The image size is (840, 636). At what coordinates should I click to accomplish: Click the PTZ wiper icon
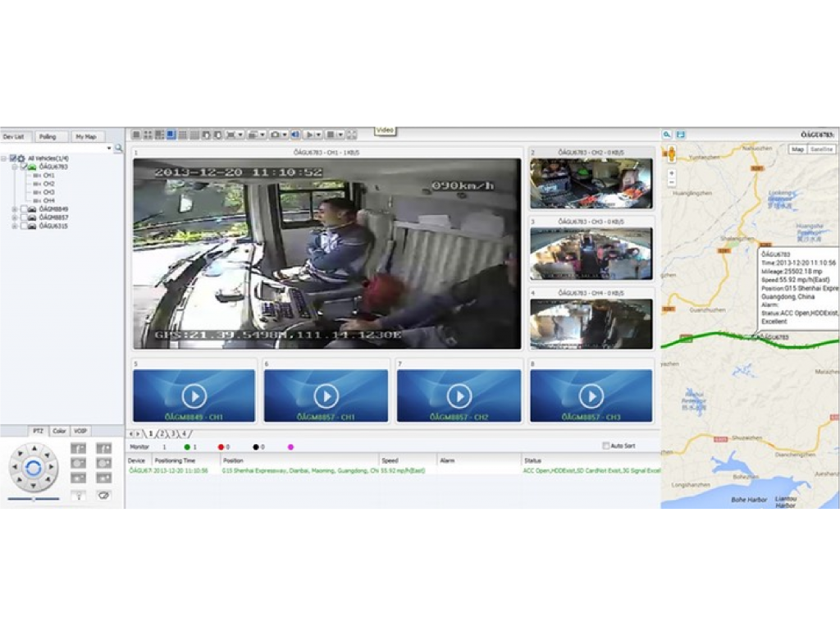pos(103,496)
